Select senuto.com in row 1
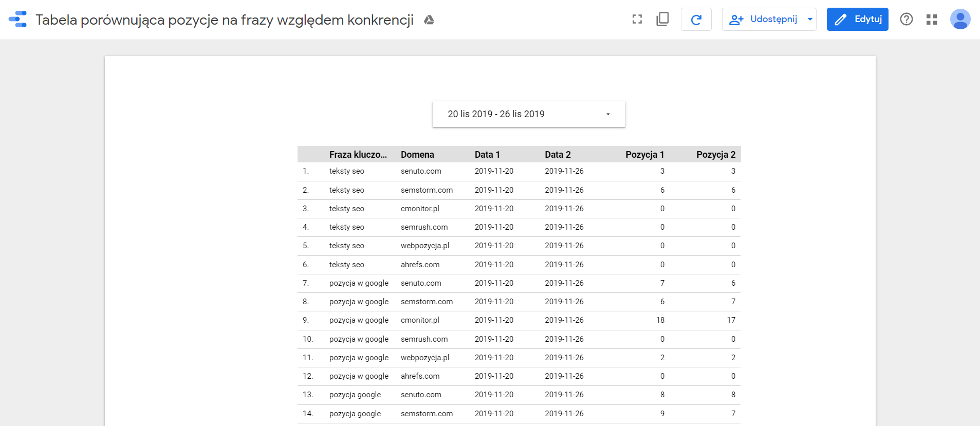 tap(421, 171)
